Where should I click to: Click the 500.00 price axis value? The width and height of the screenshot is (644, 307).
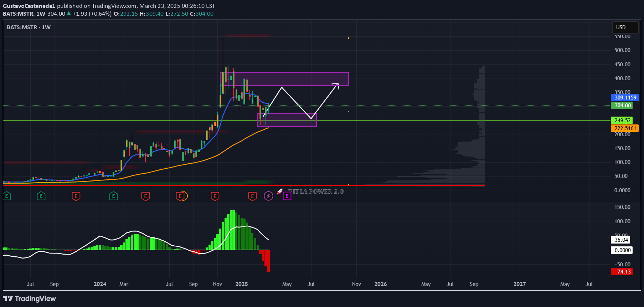(x=622, y=50)
